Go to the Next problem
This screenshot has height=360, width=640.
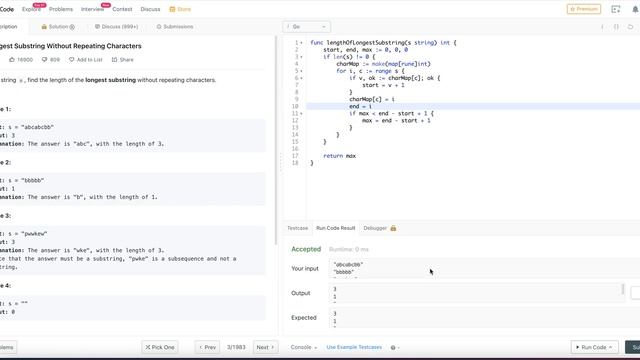point(265,347)
